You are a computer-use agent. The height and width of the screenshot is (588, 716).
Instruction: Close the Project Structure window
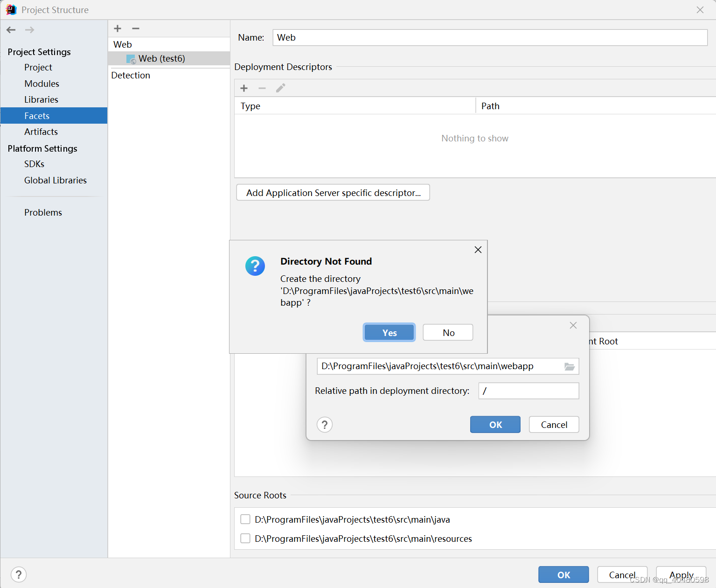[700, 10]
